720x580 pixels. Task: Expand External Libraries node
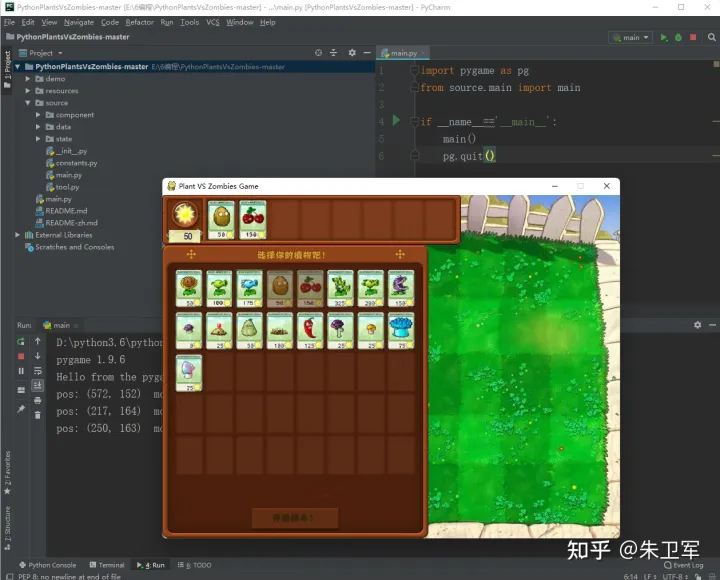click(x=17, y=235)
